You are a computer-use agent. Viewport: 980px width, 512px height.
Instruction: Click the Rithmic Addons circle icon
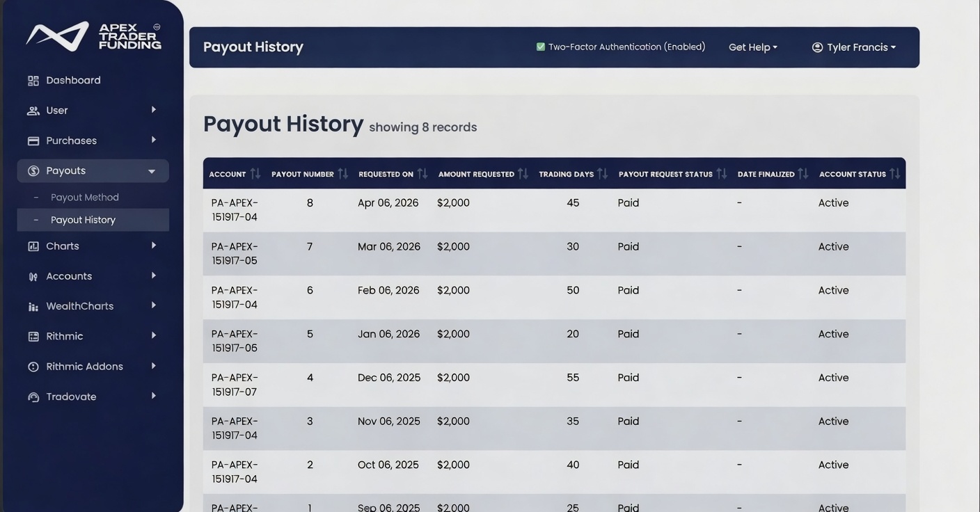[x=33, y=367]
